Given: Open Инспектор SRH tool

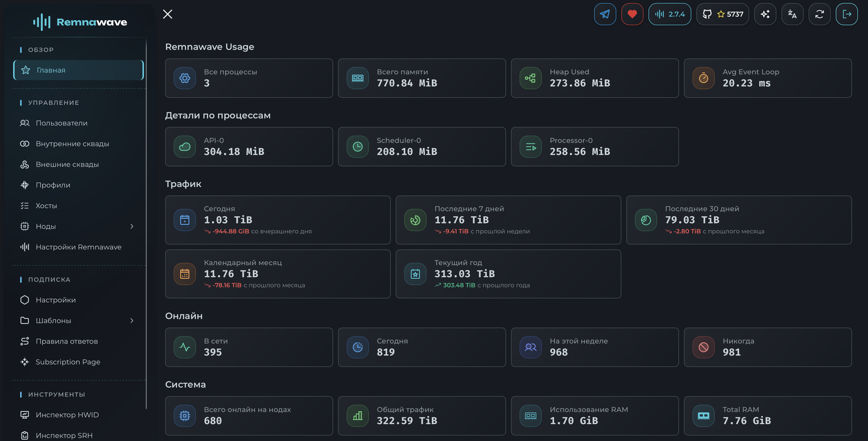Looking at the screenshot, I should (x=79, y=436).
